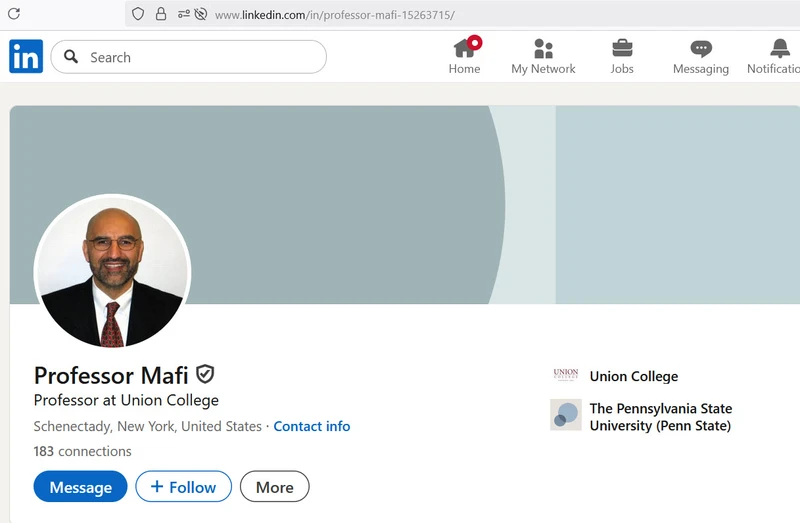Open the Notifications bell icon
Image resolution: width=800 pixels, height=523 pixels.
[x=780, y=48]
